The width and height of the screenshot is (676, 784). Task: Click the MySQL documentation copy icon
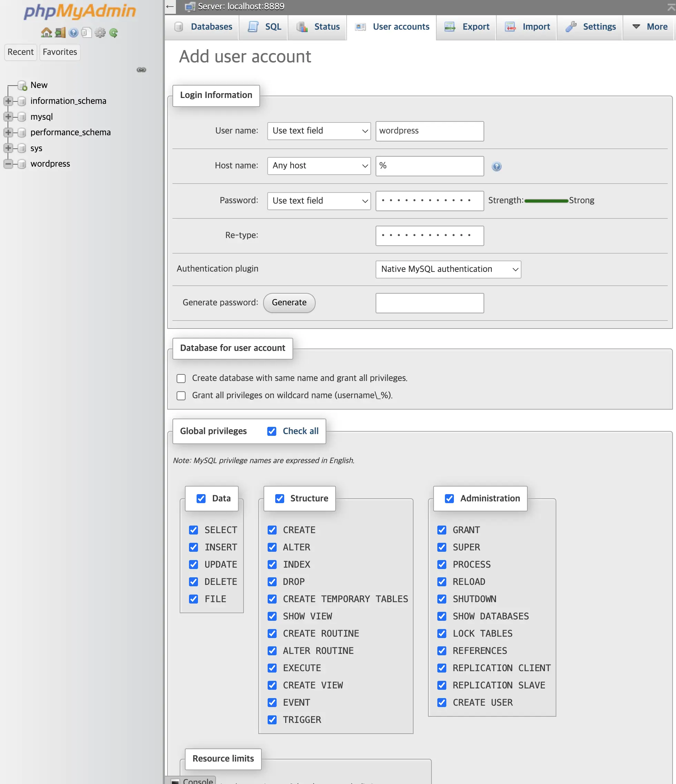click(87, 33)
